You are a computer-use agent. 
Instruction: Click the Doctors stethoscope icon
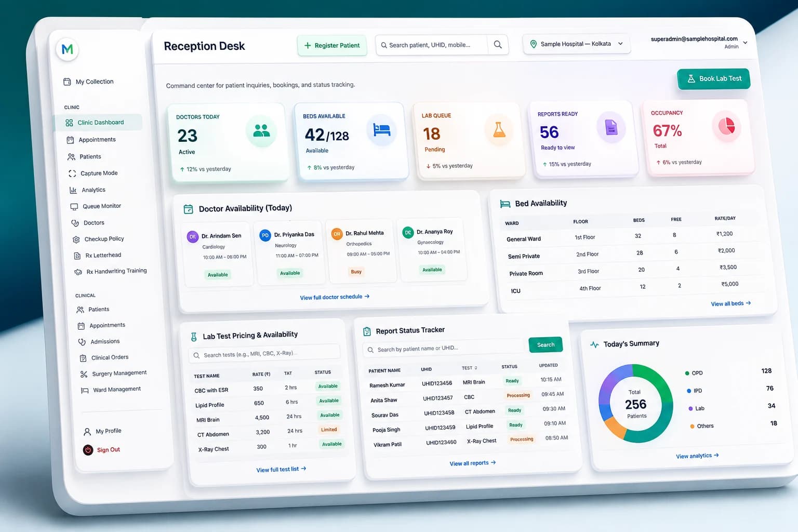[x=75, y=223]
